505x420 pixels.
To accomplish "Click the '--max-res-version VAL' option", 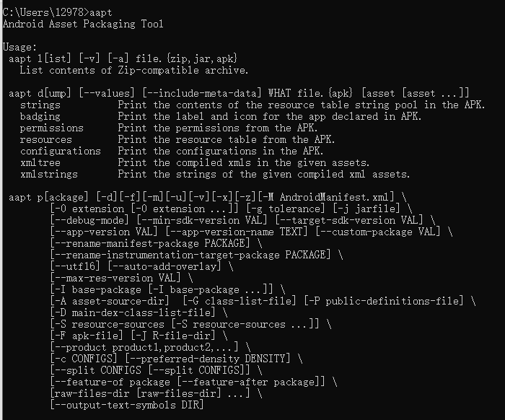I will click(x=117, y=278).
